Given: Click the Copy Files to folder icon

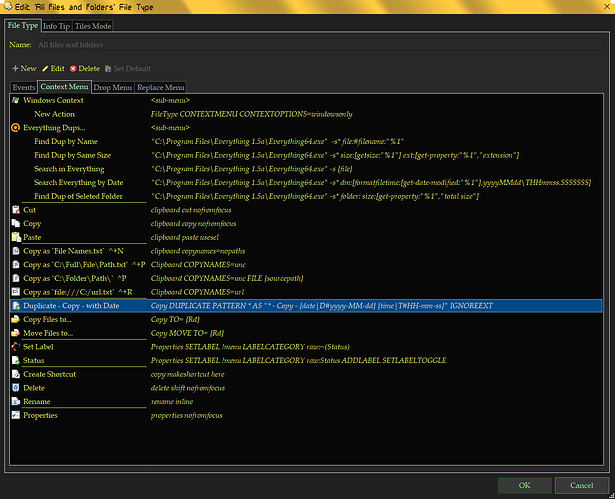Looking at the screenshot, I should click(15, 318).
